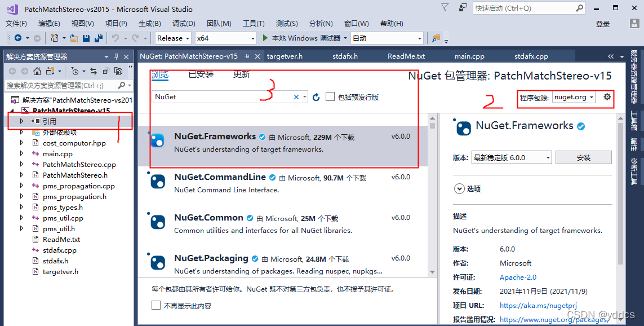Pin the NuGet PatchMatchStereo-v15 tab

point(247,56)
